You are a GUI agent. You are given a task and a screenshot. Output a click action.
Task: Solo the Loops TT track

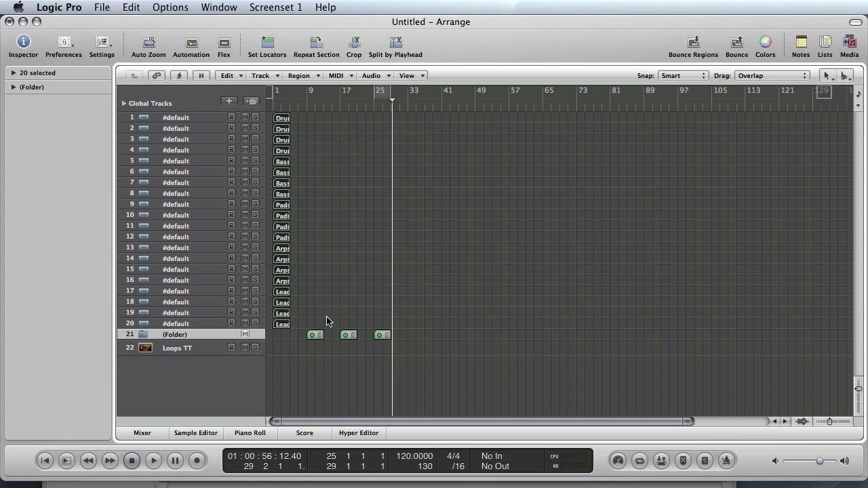255,348
